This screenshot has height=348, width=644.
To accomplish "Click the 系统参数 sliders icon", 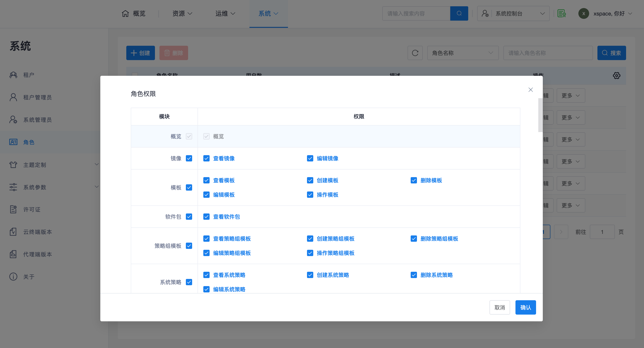I will [x=13, y=187].
